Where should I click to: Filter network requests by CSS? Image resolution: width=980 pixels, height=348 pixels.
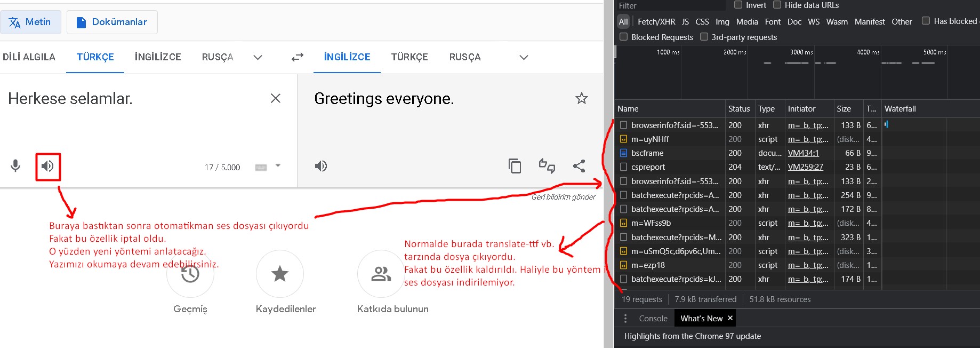click(x=702, y=22)
